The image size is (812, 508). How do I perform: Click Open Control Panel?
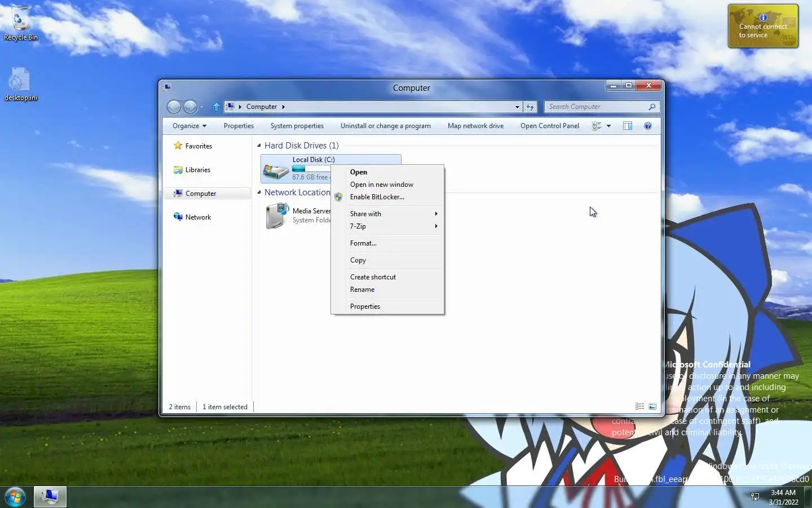[x=550, y=126]
